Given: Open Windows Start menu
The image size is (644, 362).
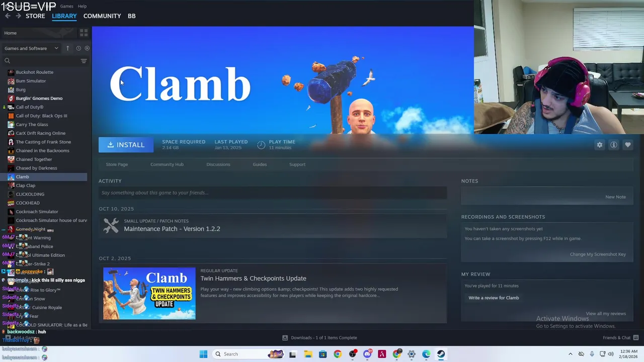Looking at the screenshot, I should pyautogui.click(x=203, y=354).
